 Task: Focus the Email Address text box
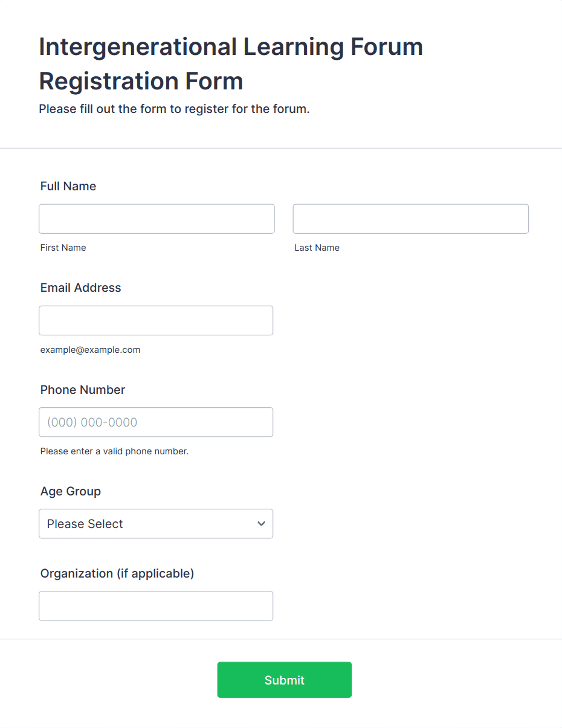pyautogui.click(x=156, y=320)
